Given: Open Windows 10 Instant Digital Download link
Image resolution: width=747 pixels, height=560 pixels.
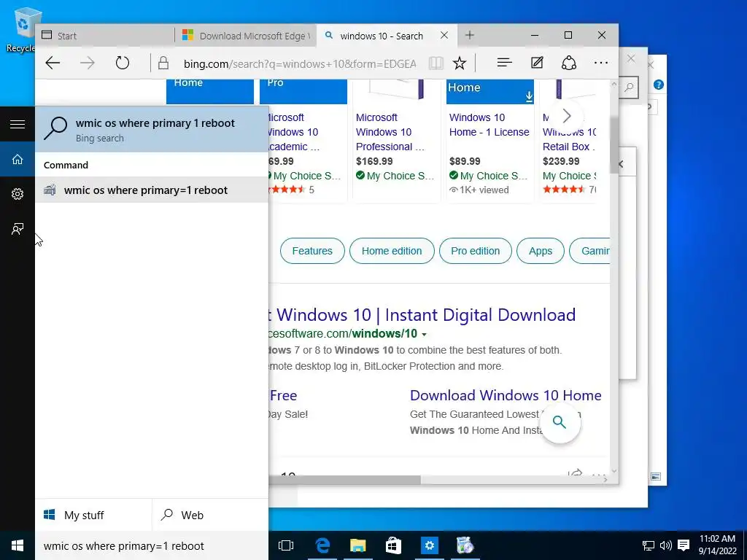Looking at the screenshot, I should [422, 315].
